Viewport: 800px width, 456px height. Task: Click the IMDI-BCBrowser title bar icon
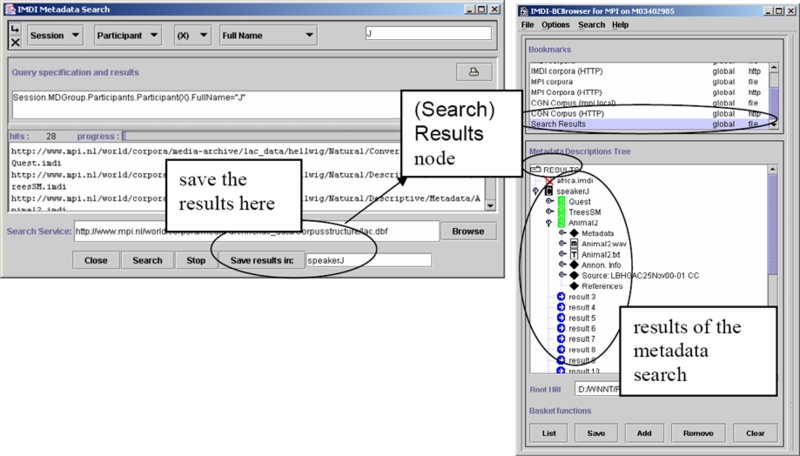click(523, 11)
